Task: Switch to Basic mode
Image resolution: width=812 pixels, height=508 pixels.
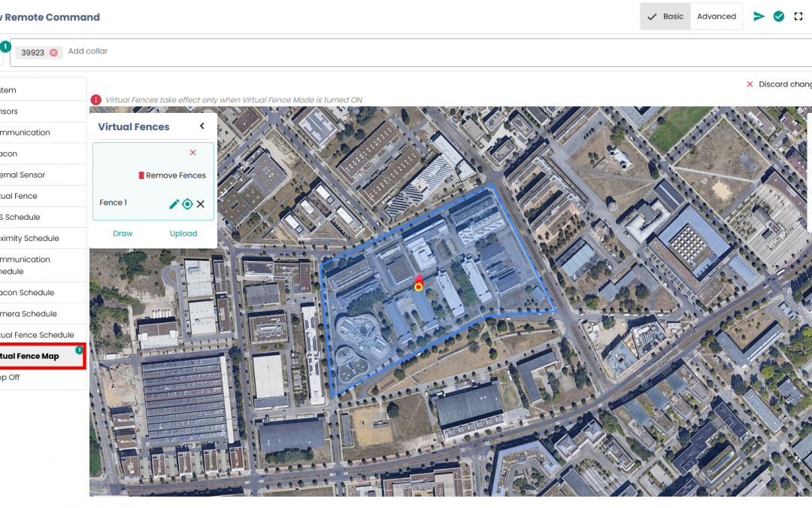Action: (665, 17)
